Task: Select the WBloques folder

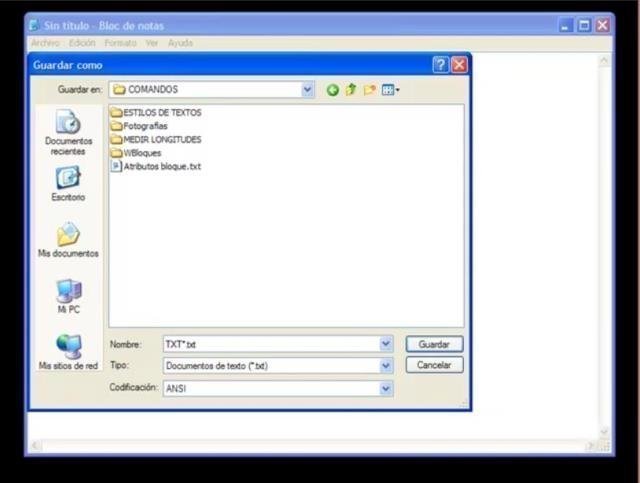Action: click(136, 153)
